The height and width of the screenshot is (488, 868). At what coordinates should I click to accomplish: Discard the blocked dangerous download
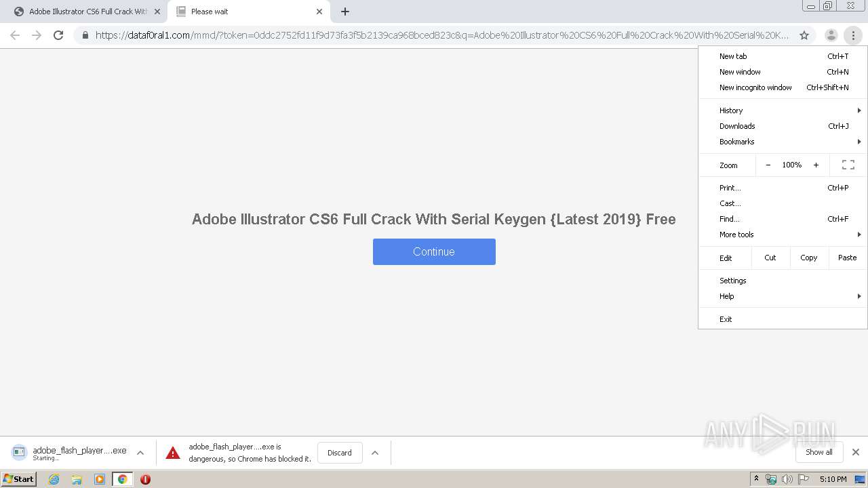pos(340,453)
